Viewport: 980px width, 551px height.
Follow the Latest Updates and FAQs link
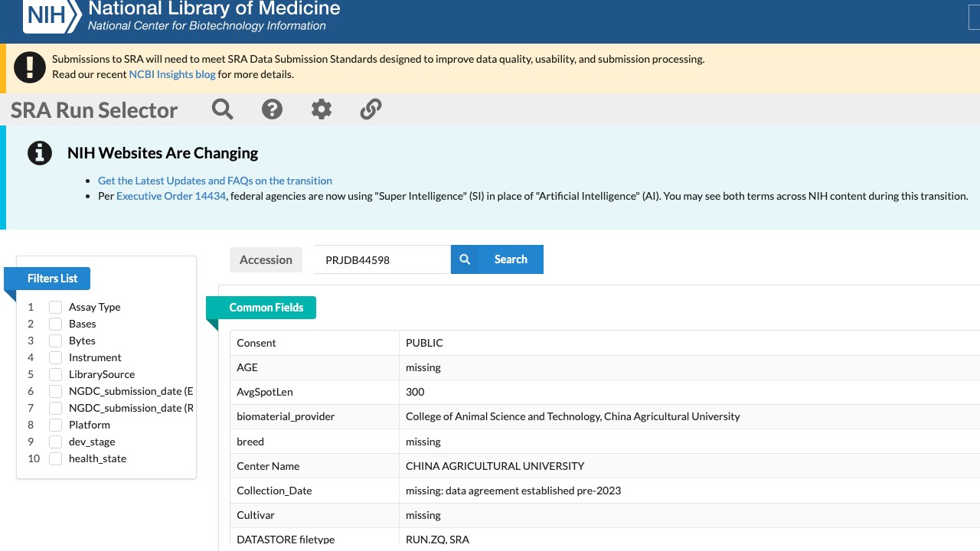point(215,181)
